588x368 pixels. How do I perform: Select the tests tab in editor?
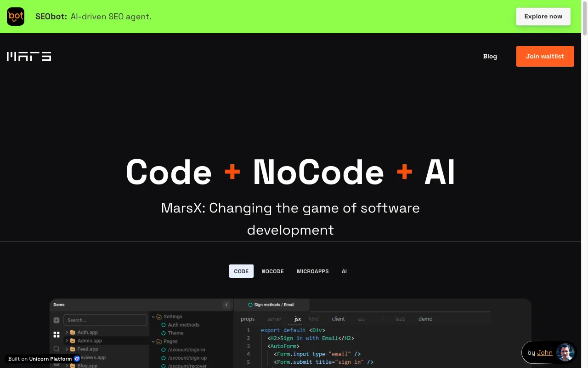pyautogui.click(x=400, y=319)
